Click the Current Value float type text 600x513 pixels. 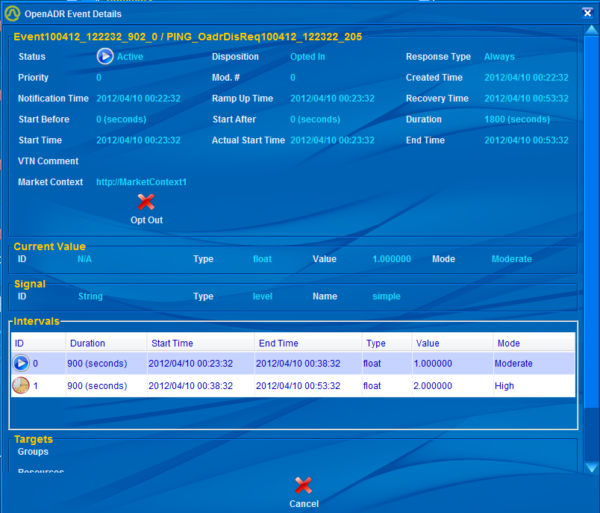[x=262, y=259]
